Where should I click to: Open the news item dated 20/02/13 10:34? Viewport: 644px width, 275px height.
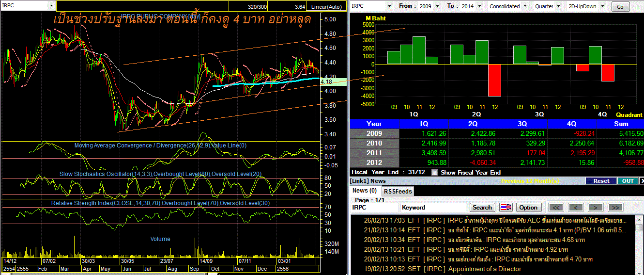point(475,240)
